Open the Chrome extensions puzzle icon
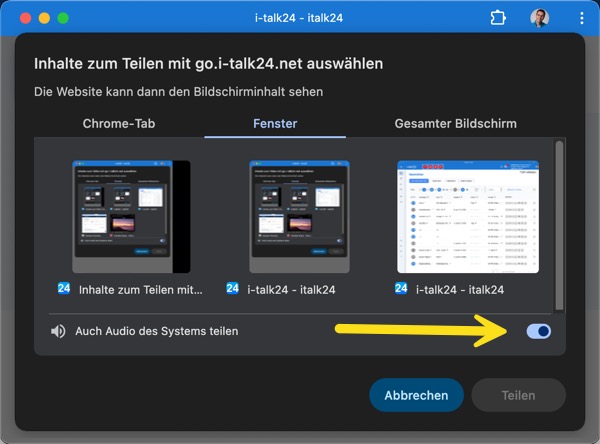Viewport: 600px width, 444px height. 498,18
